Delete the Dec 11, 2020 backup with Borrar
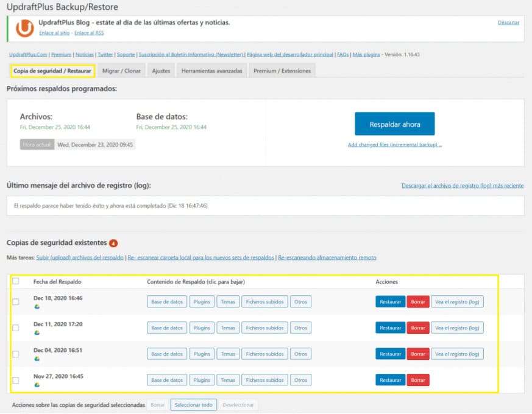The height and width of the screenshot is (414, 532). (x=418, y=328)
